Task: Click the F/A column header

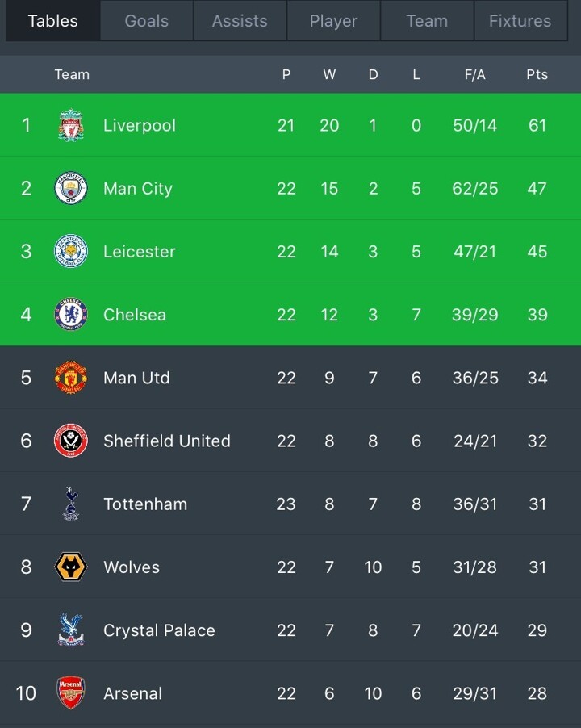Action: click(474, 74)
